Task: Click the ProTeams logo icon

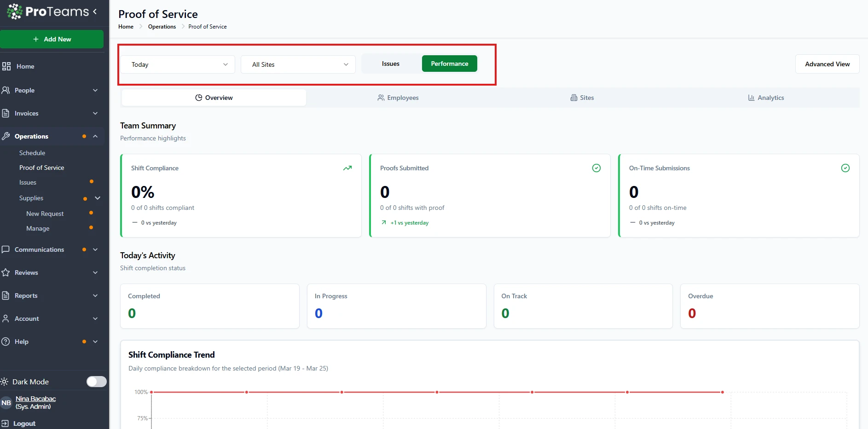Action: (x=15, y=12)
